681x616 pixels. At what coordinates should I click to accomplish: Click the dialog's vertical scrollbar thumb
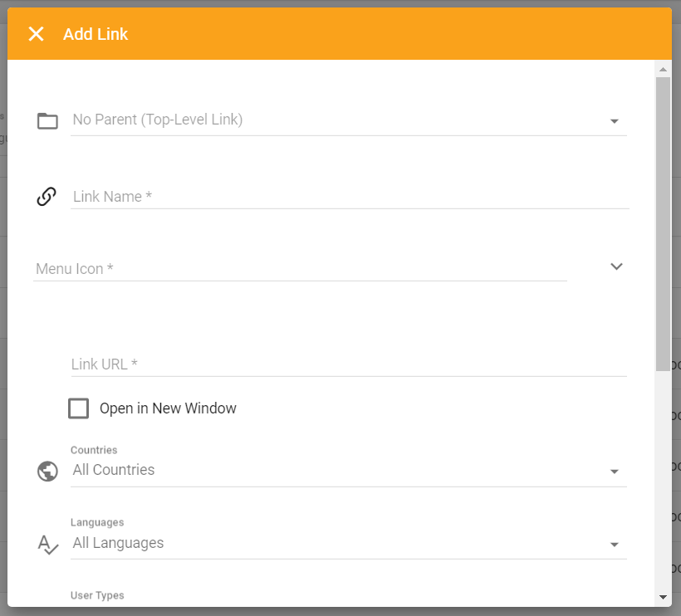[x=663, y=224]
